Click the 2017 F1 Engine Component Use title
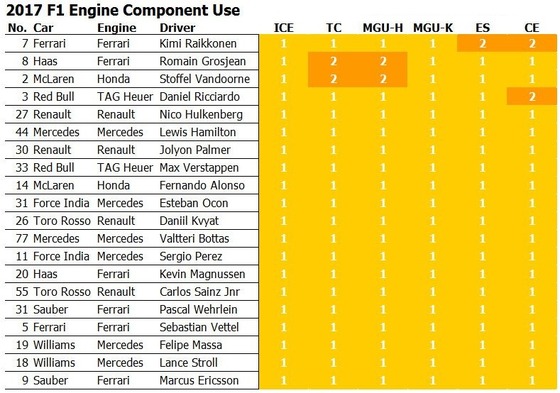The image size is (560, 393). point(123,10)
